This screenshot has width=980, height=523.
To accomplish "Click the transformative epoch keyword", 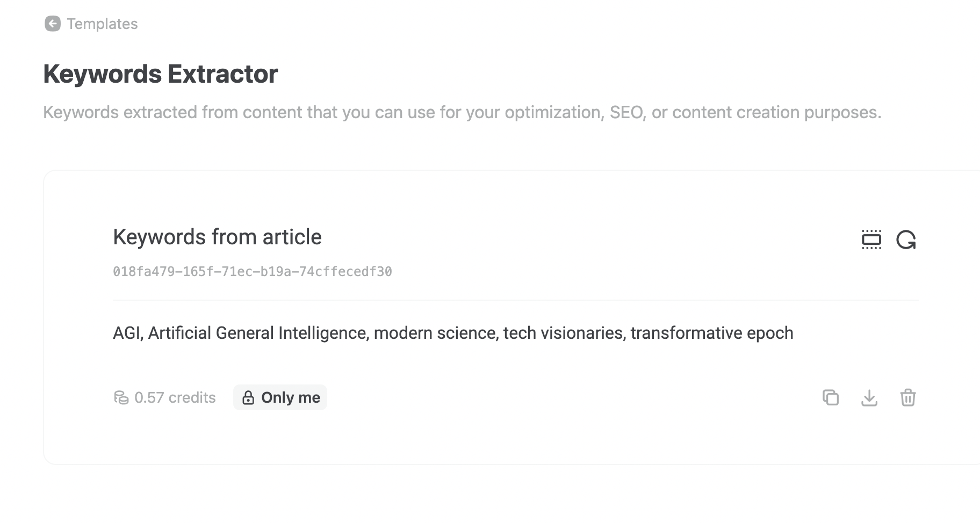I will pyautogui.click(x=712, y=333).
